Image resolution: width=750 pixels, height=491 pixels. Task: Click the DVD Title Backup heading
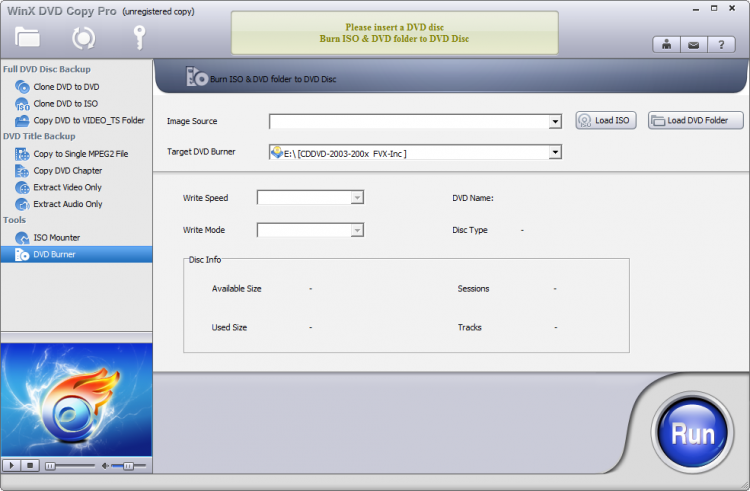[x=39, y=136]
